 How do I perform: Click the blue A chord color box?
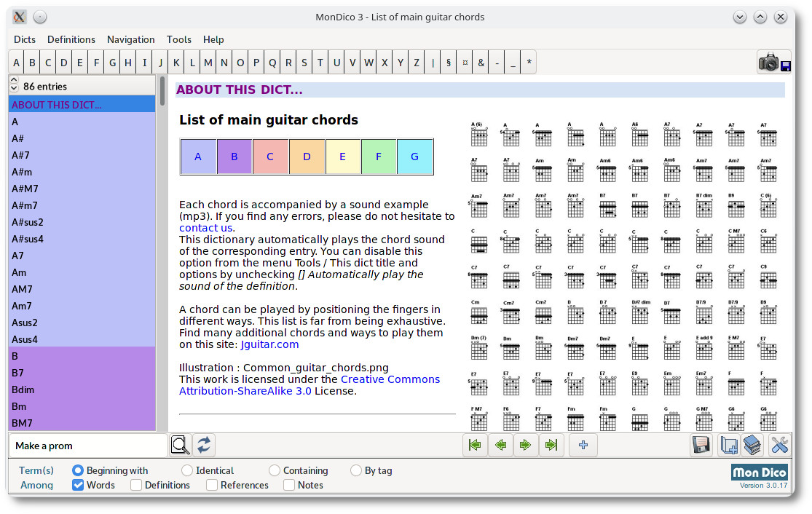point(198,157)
